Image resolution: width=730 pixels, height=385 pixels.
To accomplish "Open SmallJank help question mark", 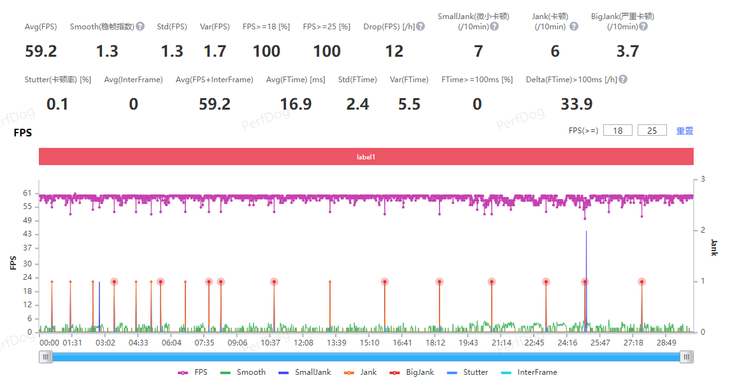I will pyautogui.click(x=494, y=27).
